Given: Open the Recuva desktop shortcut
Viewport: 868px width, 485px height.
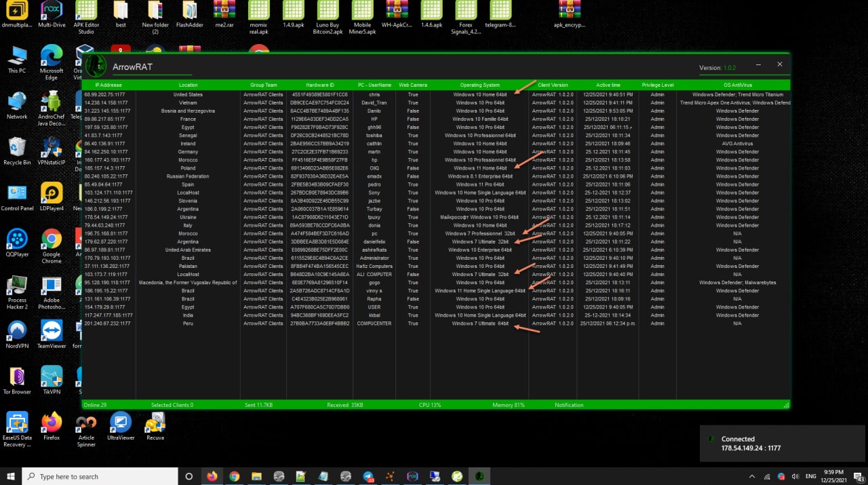Looking at the screenshot, I should pyautogui.click(x=155, y=427).
